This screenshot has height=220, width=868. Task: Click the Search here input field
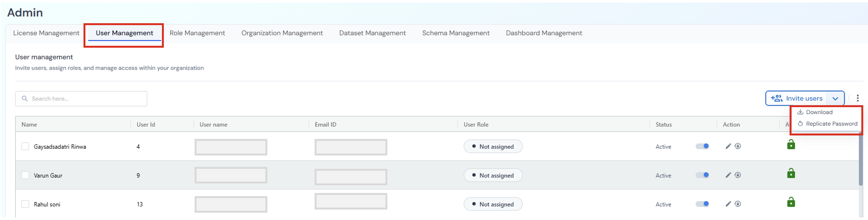coord(81,99)
